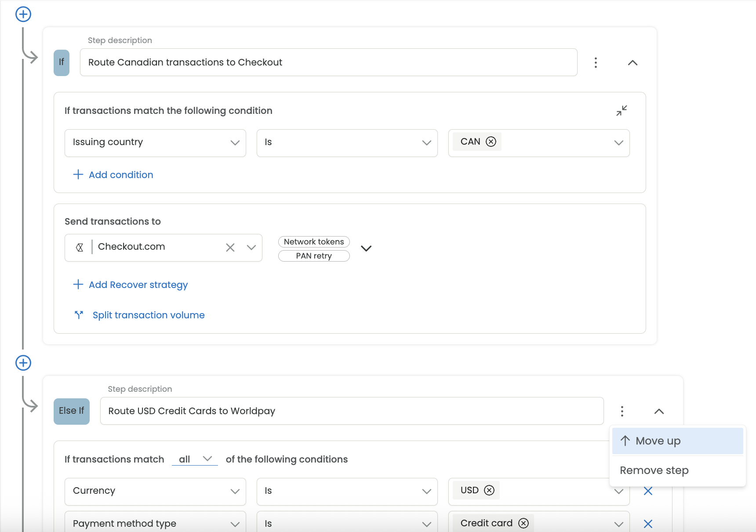Open the Is operator dropdown for Payment method type
Viewport: 756px width, 532px height.
click(347, 522)
